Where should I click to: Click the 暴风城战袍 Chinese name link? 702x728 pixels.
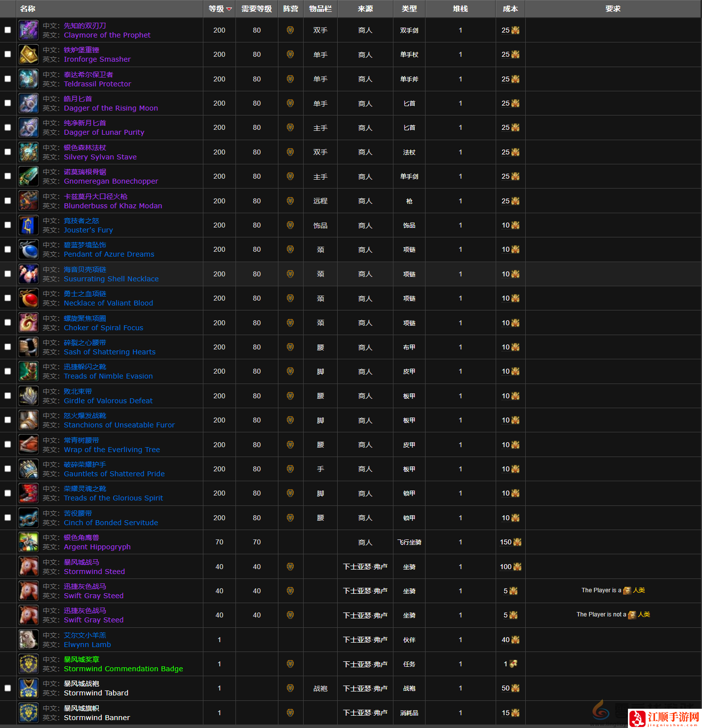coord(81,684)
